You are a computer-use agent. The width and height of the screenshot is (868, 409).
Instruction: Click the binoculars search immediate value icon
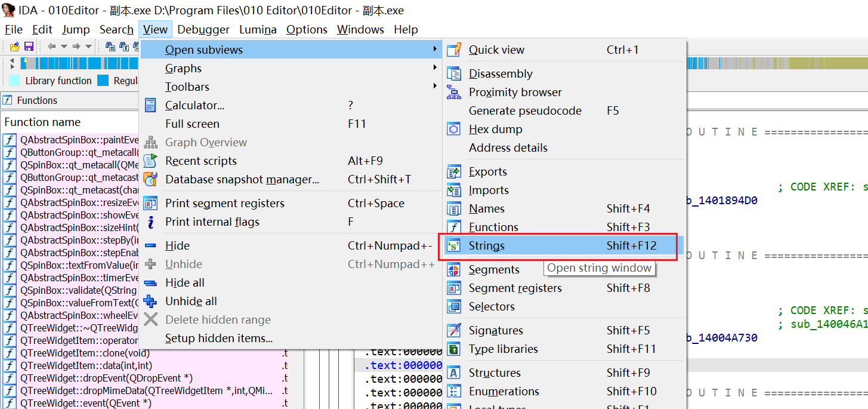tap(110, 47)
